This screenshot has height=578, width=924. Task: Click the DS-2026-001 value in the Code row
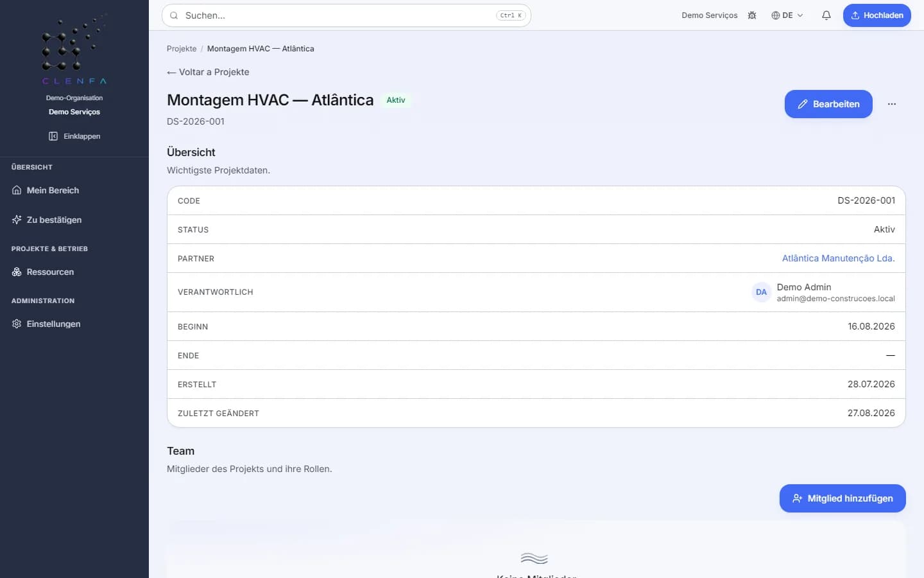point(866,200)
